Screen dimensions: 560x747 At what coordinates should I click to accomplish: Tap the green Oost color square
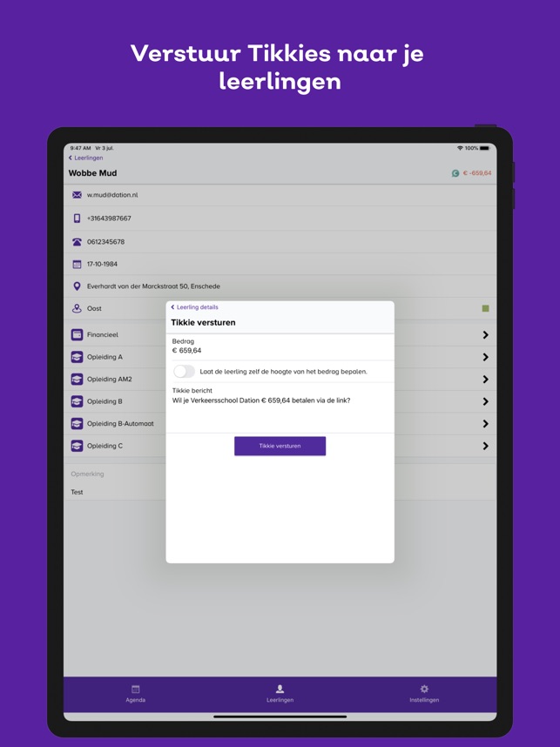pyautogui.click(x=485, y=309)
